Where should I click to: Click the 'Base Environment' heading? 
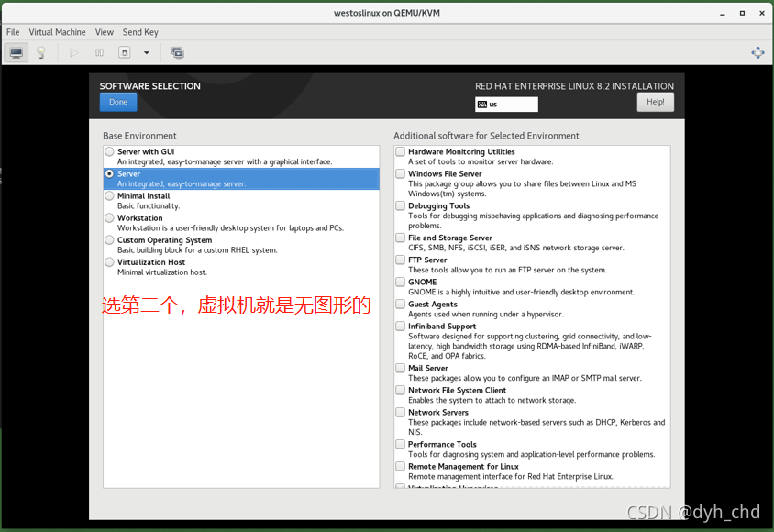139,136
